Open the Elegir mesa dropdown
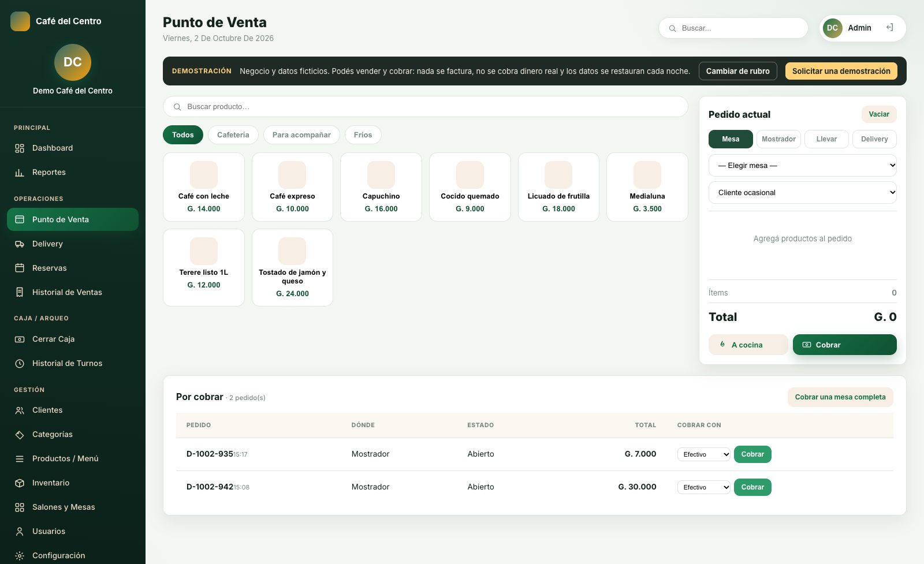 [x=803, y=165]
